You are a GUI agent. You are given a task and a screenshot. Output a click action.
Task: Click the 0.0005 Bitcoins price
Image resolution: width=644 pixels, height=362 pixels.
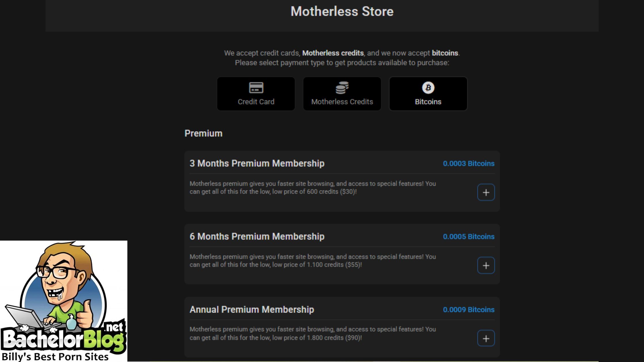[x=468, y=236]
